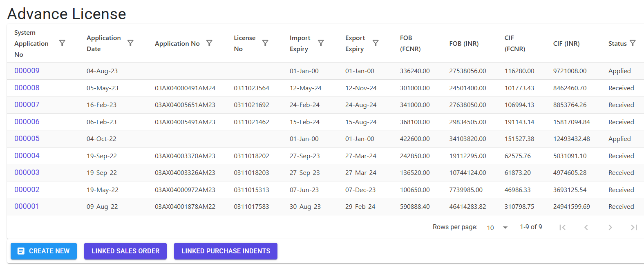Go to next page arrow
Viewport: 644px width, 266px height.
coord(610,227)
